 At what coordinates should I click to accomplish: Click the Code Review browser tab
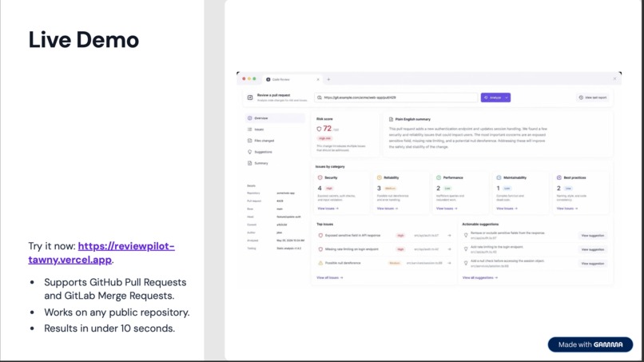click(x=292, y=79)
